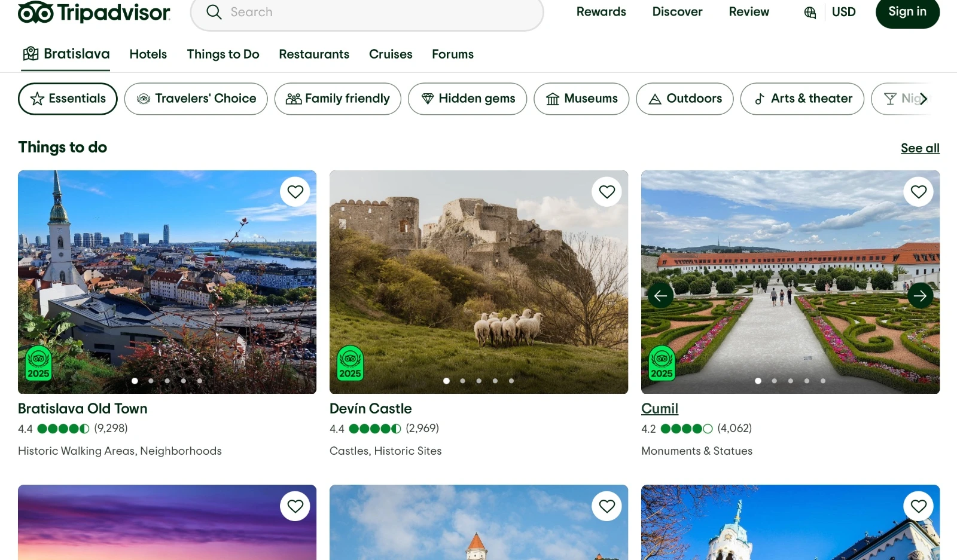Save Bratislava Old Town with heart icon

[x=295, y=192]
